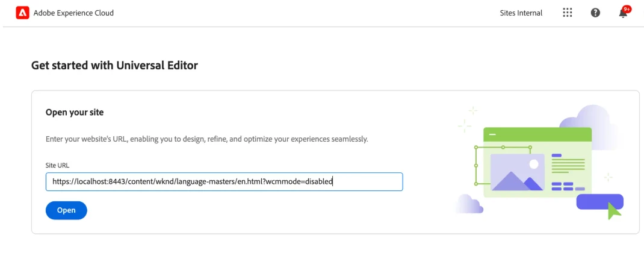Click the Enter your website's URL description
Screen dimensions: 644x279
click(x=206, y=139)
